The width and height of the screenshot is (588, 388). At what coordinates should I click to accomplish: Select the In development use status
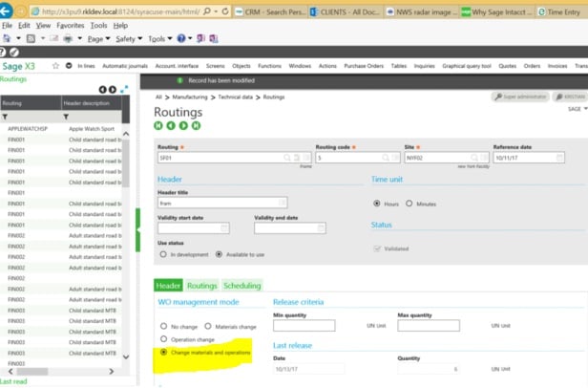pos(163,254)
